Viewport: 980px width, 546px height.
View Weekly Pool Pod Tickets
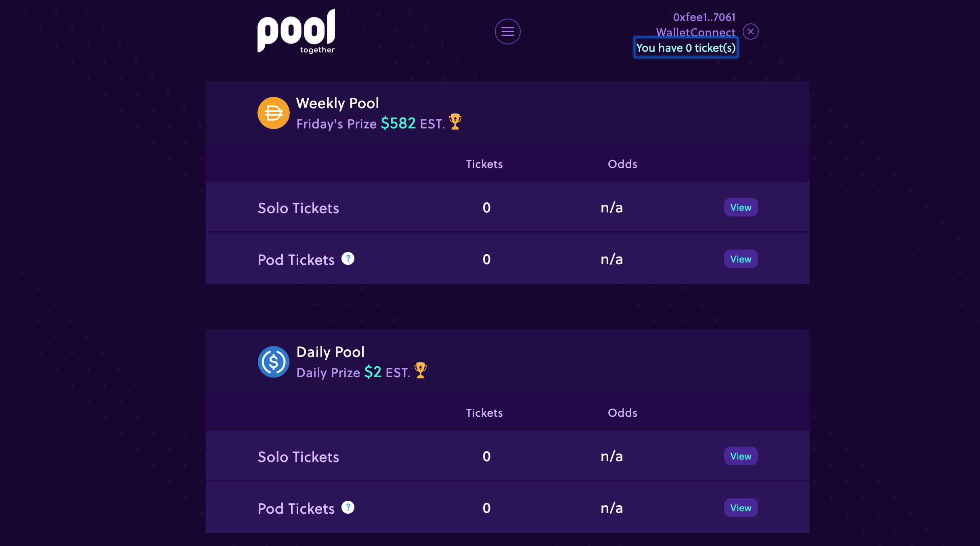pyautogui.click(x=741, y=259)
